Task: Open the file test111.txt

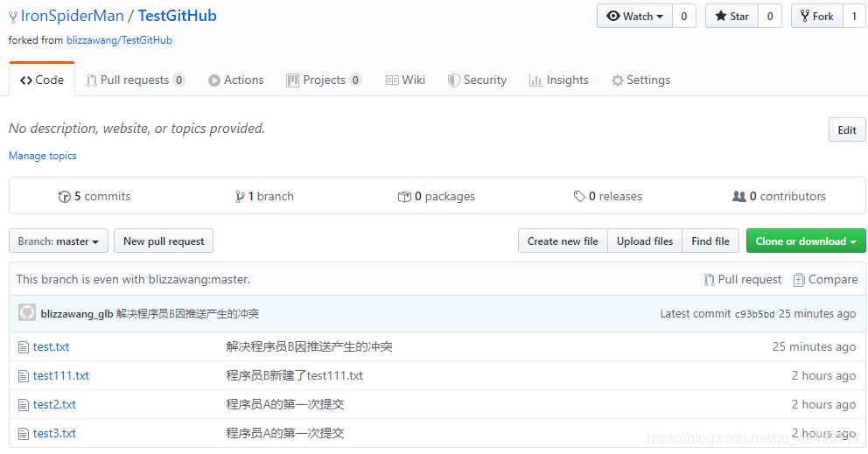Action: [61, 375]
